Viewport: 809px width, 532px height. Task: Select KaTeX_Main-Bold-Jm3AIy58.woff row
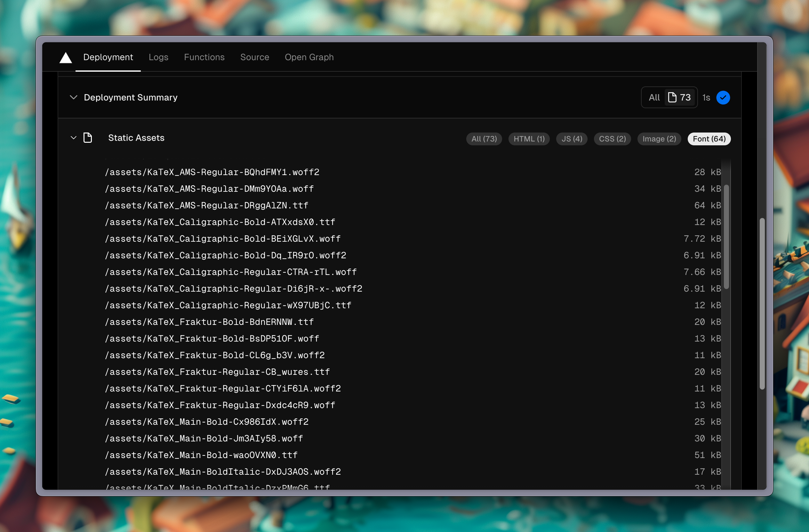coord(413,439)
